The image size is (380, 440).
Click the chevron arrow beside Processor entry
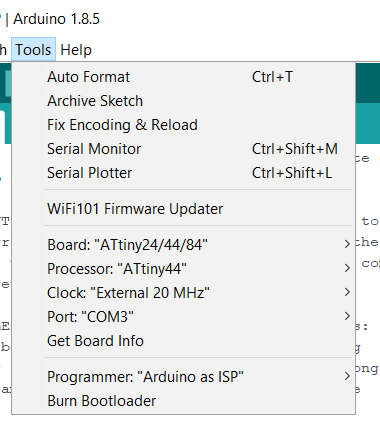tap(347, 268)
